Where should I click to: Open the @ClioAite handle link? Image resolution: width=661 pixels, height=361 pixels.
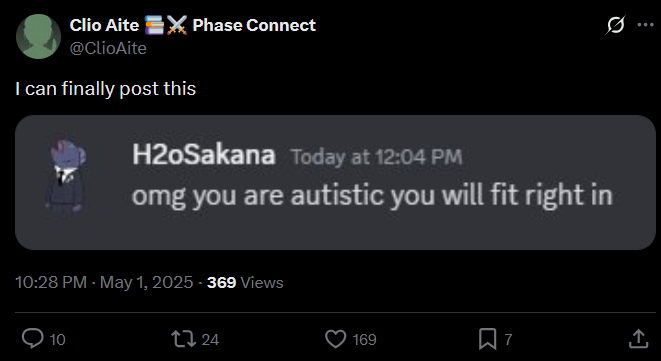tap(108, 48)
